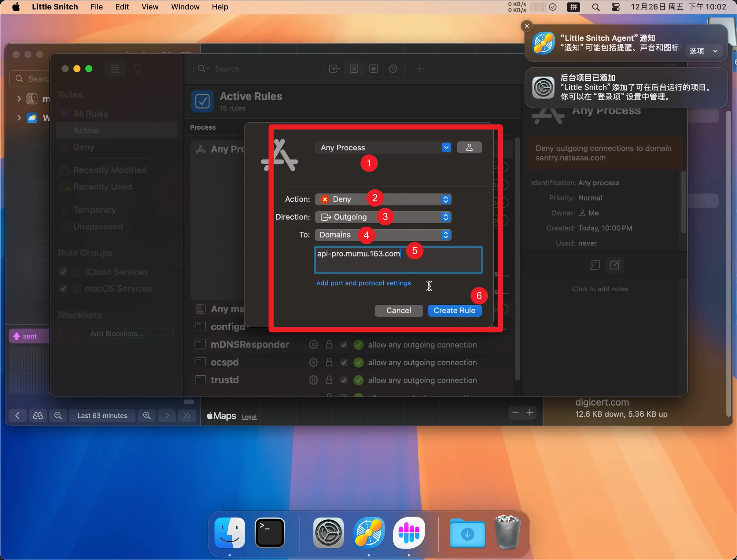
Task: Open Control Center from menu bar
Action: pos(615,7)
